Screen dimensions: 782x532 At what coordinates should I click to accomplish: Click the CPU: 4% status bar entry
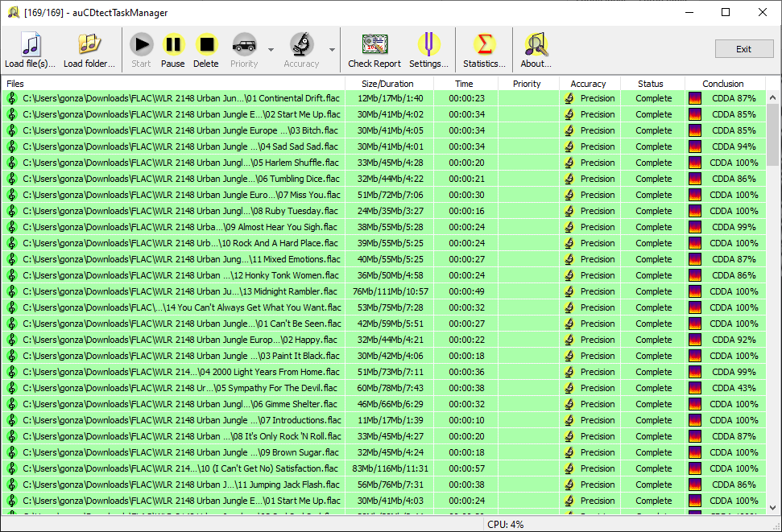pos(505,525)
